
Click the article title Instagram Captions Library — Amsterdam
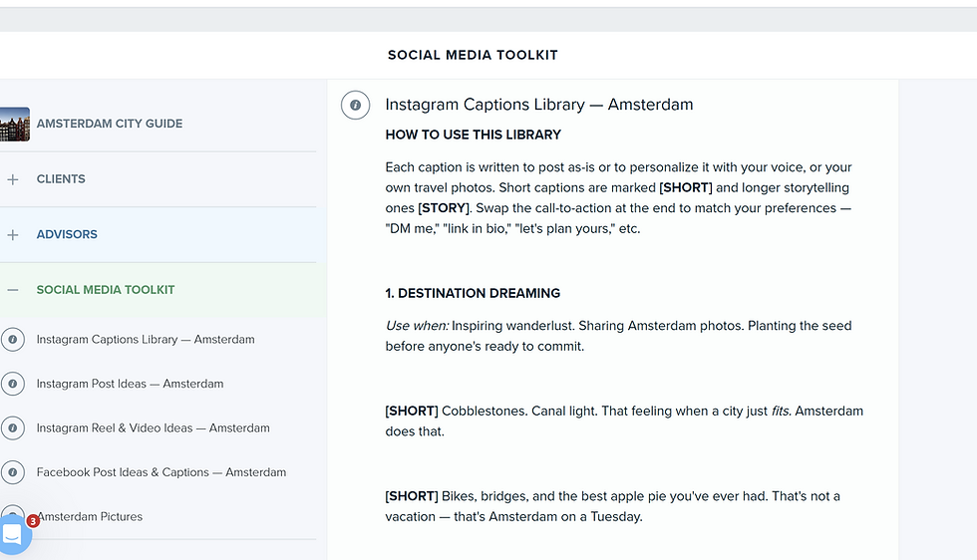click(x=539, y=104)
